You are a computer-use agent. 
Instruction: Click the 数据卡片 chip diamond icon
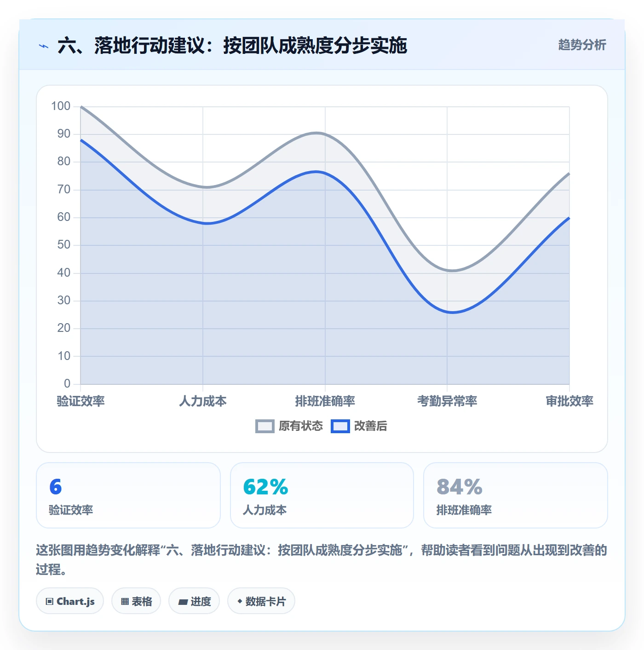(x=240, y=601)
